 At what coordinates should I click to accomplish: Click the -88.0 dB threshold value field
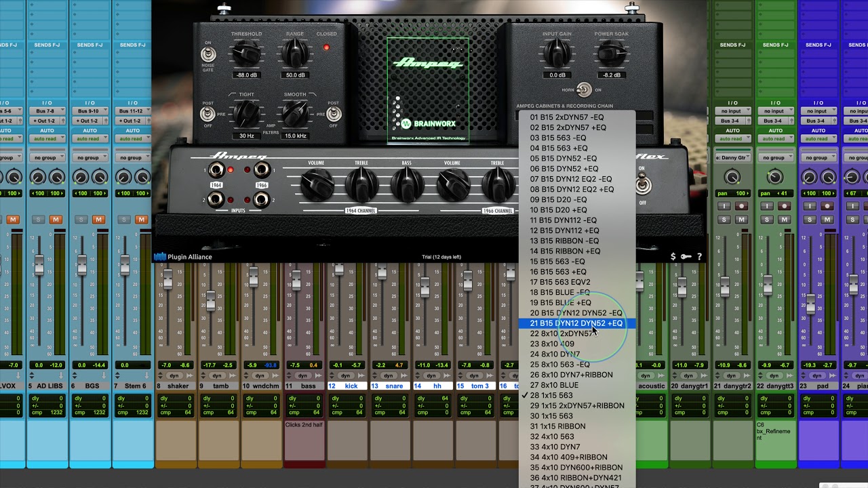tap(246, 75)
